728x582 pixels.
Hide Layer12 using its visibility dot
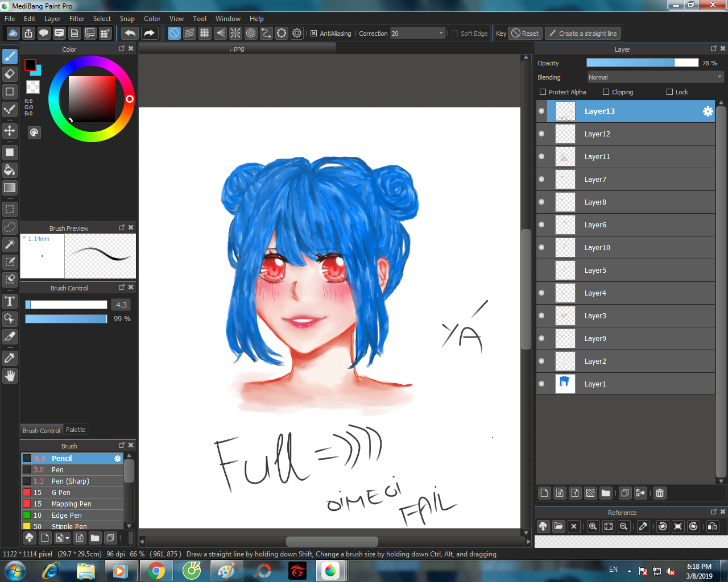tap(541, 134)
